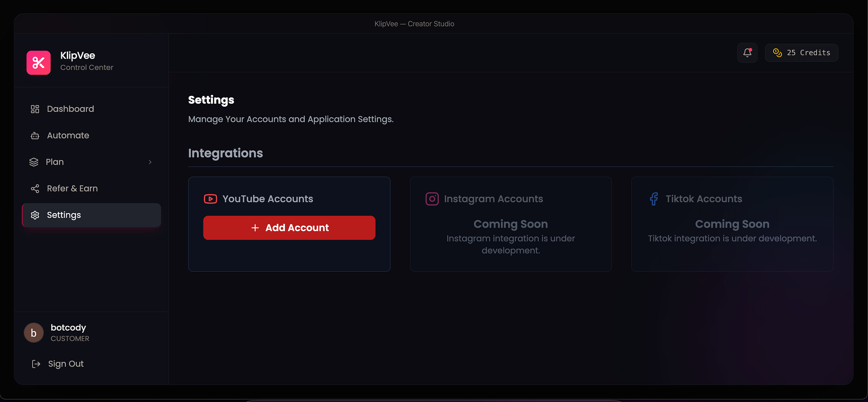Click plus icon in Add Account button
The width and height of the screenshot is (868, 402).
(255, 228)
